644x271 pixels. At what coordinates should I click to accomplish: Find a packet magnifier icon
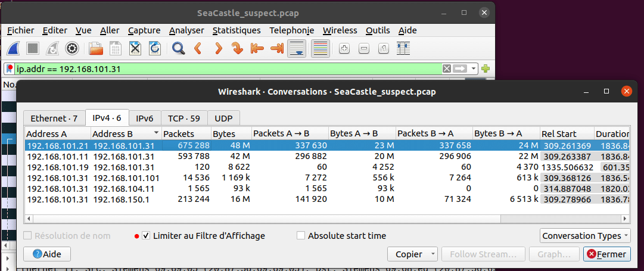point(178,48)
